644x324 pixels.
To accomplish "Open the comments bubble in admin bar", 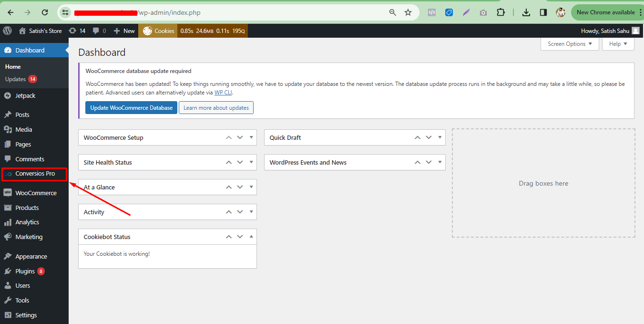I will (x=99, y=31).
